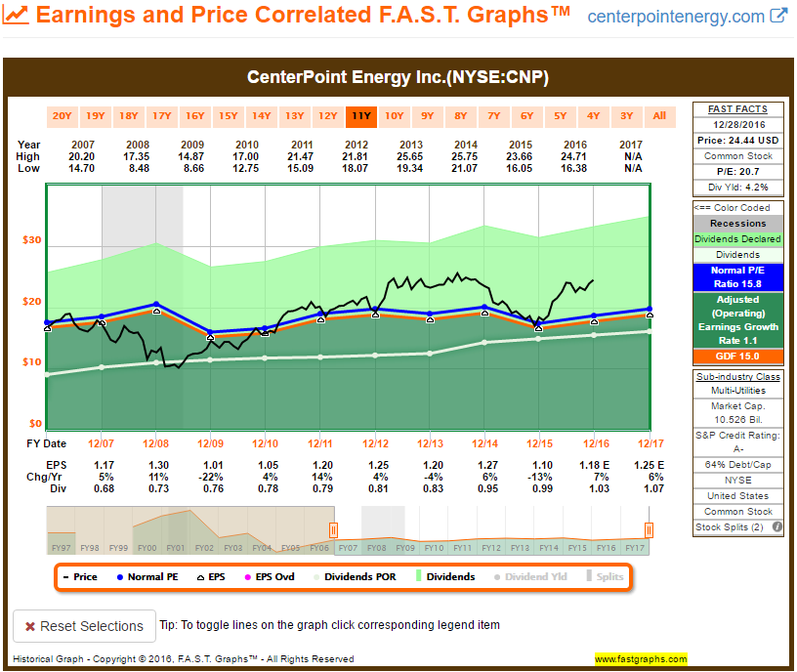The width and height of the screenshot is (797, 672).
Task: Click the Sub-industry Class heading
Action: pos(738,377)
